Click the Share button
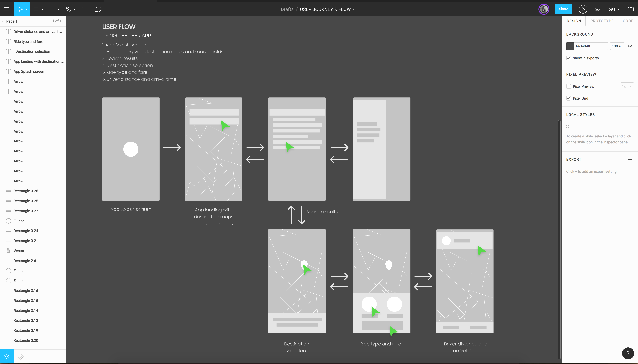The width and height of the screenshot is (638, 364). [563, 9]
